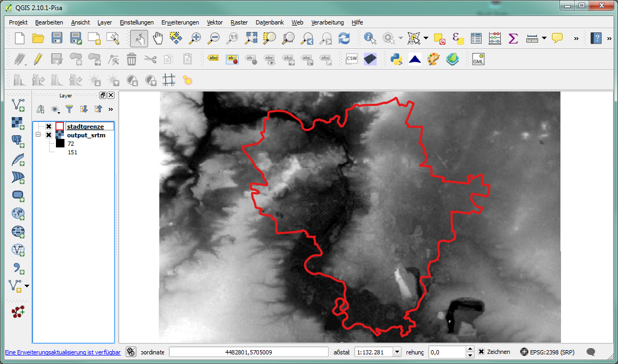Open the attribute table

click(476, 38)
